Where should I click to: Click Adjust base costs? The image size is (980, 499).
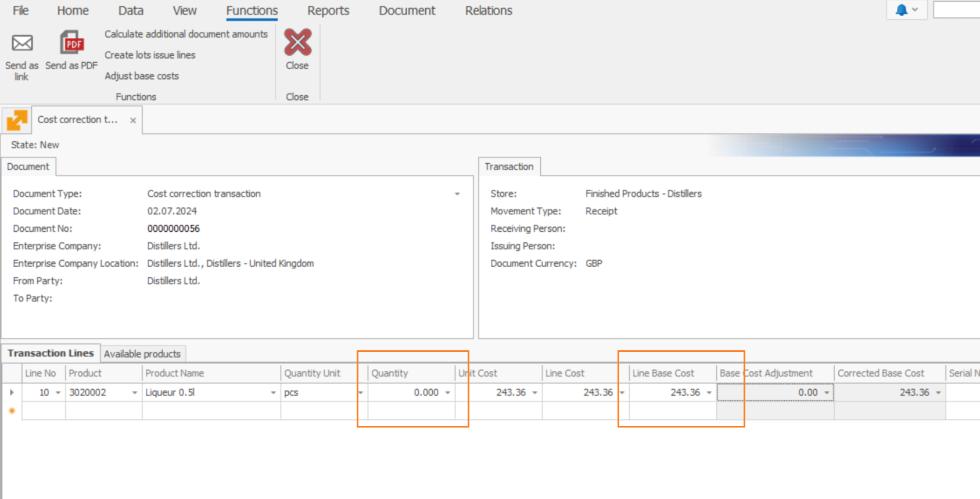click(142, 76)
